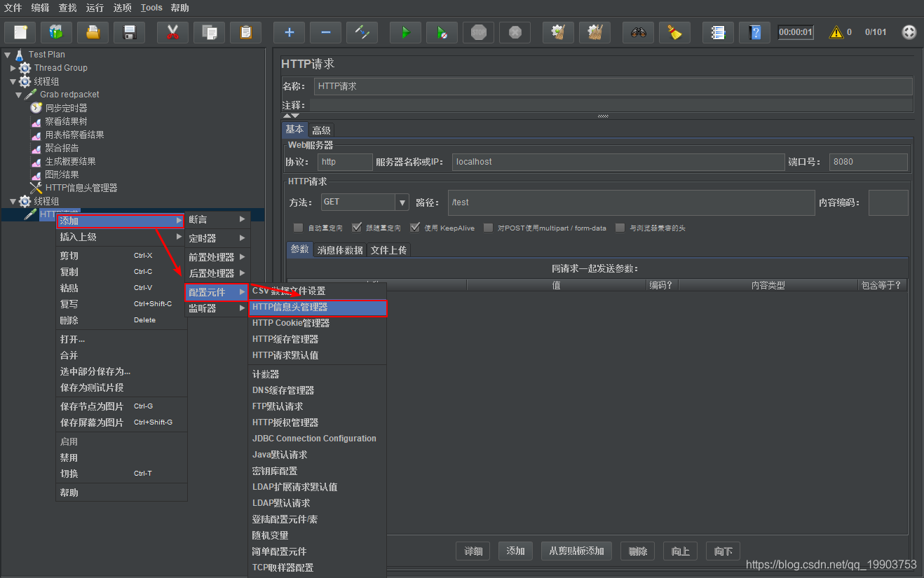Collapse the Grab redpacket tree node
This screenshot has width=924, height=578.
[x=19, y=95]
